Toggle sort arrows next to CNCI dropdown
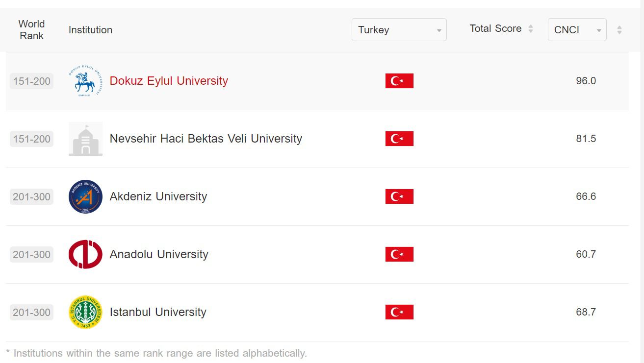The image size is (644, 363). coord(619,30)
